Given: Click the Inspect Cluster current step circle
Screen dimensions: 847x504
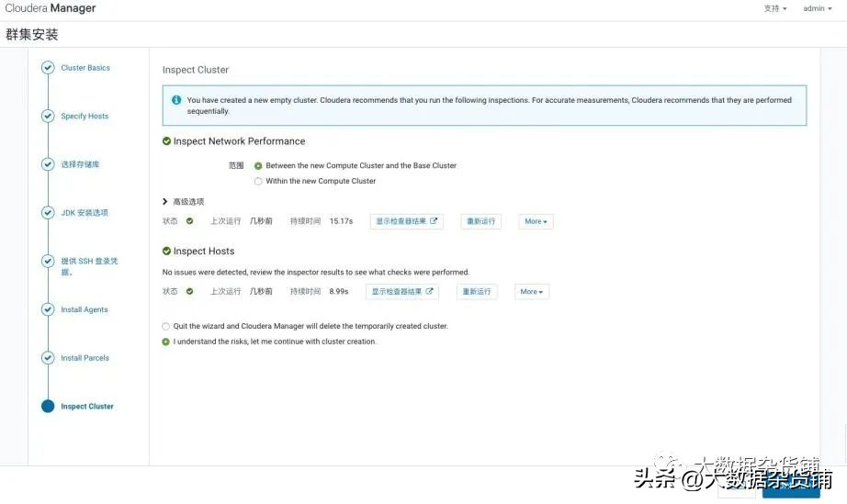Looking at the screenshot, I should [48, 407].
